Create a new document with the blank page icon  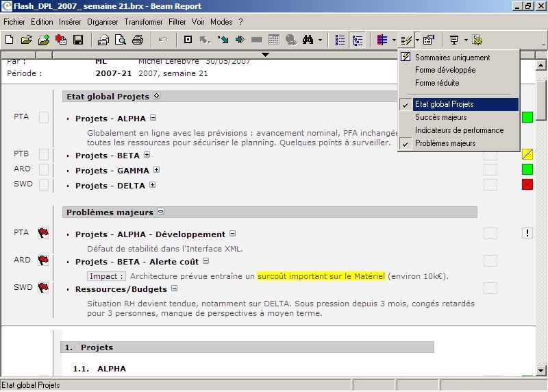pyautogui.click(x=10, y=40)
